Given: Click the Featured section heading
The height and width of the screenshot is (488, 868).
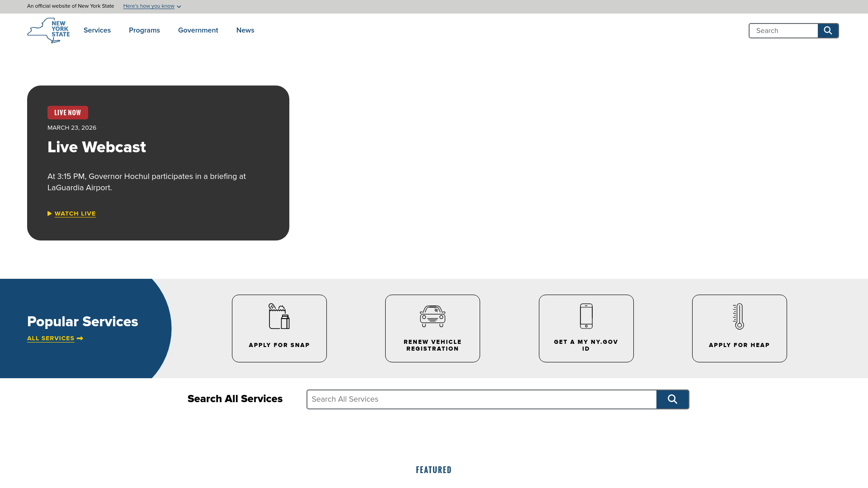Looking at the screenshot, I should (434, 470).
